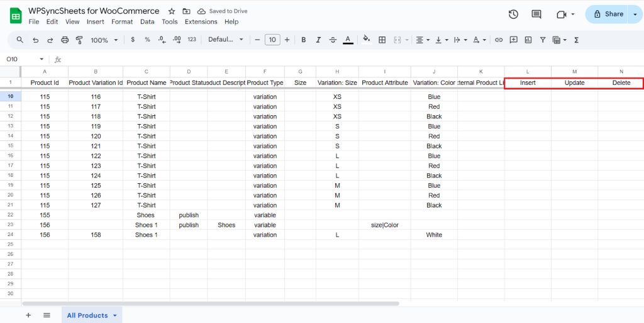Click the formula bar input
Viewport: 644px width, 323px height.
click(353, 59)
